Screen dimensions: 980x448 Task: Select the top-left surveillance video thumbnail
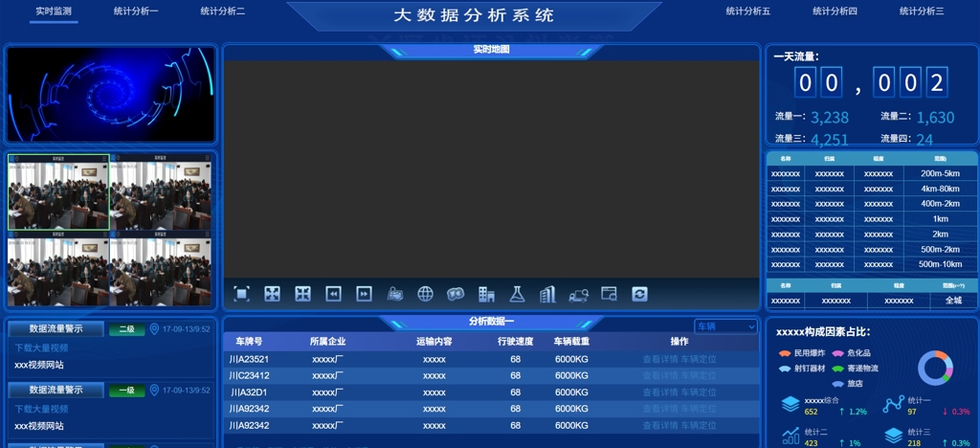pos(58,192)
